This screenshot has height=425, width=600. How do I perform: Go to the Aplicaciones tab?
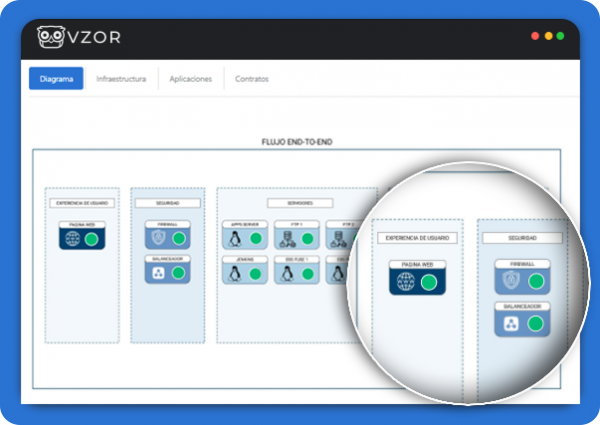[x=190, y=79]
